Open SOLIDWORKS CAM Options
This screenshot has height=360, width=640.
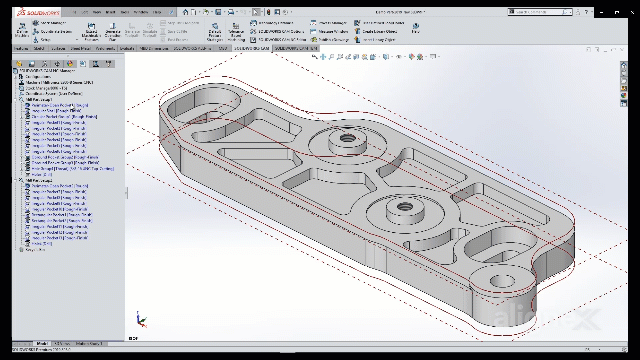pyautogui.click(x=278, y=31)
